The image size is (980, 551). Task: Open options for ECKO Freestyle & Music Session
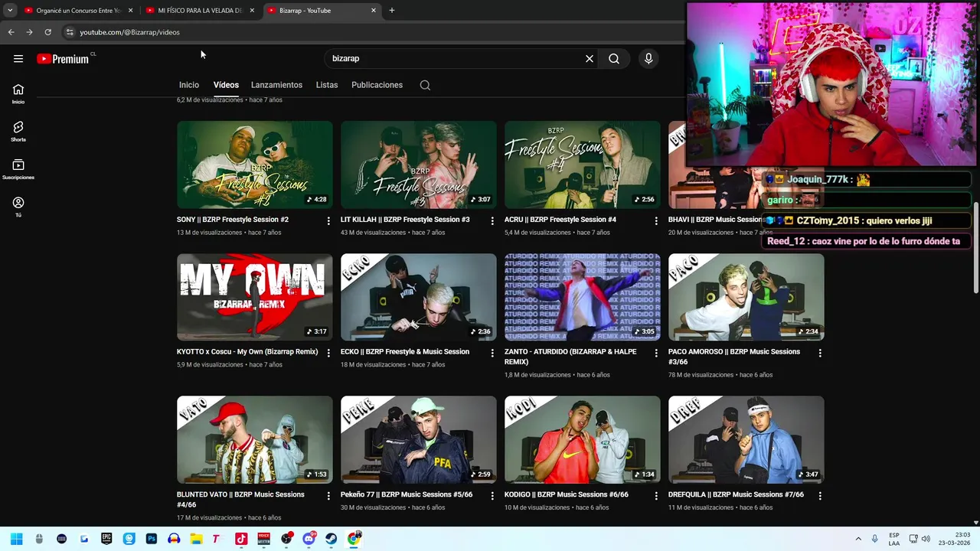(492, 353)
